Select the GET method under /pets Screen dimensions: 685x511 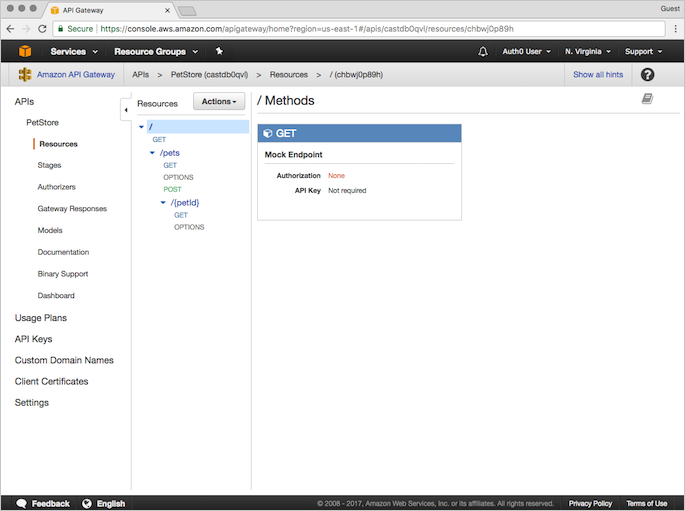click(x=170, y=166)
